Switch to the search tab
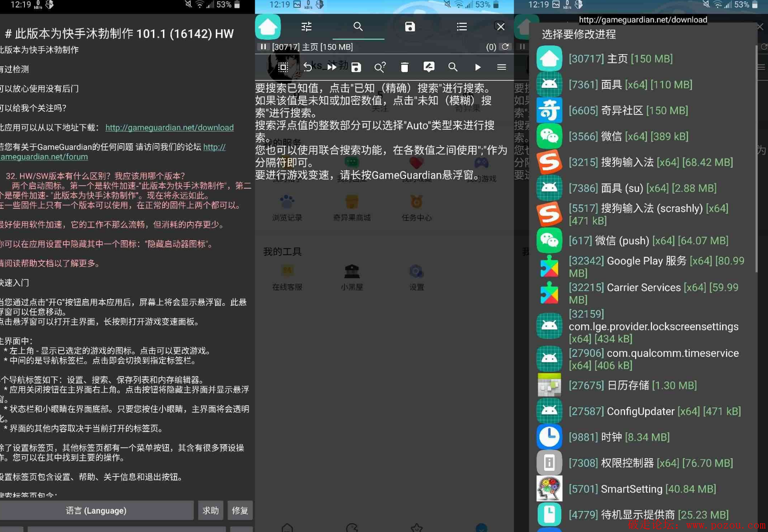The width and height of the screenshot is (768, 532). tap(358, 27)
